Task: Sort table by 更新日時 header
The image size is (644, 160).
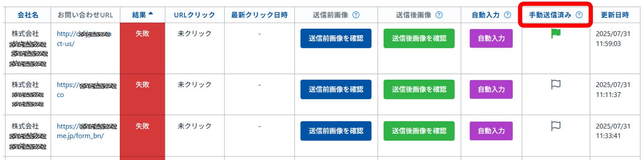Action: point(615,15)
